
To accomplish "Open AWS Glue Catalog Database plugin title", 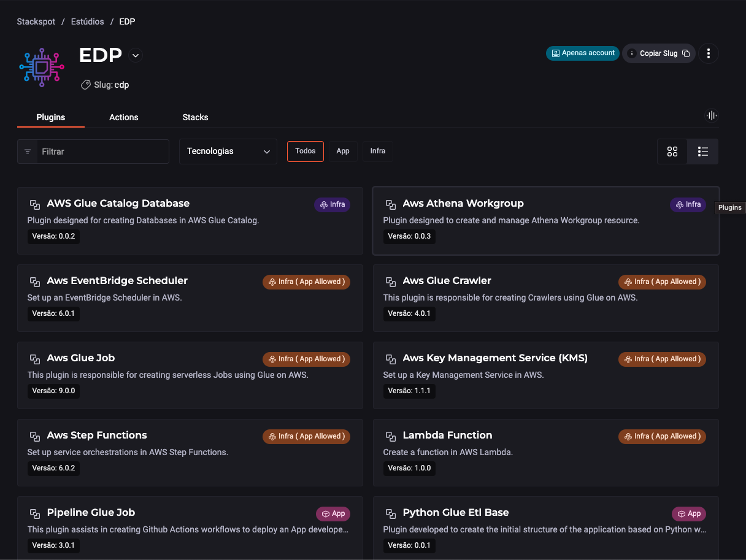I will click(118, 204).
